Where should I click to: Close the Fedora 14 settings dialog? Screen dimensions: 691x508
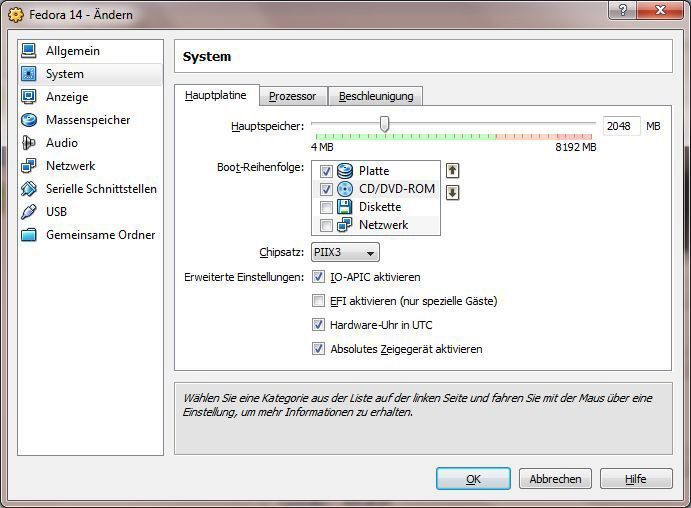[x=661, y=10]
